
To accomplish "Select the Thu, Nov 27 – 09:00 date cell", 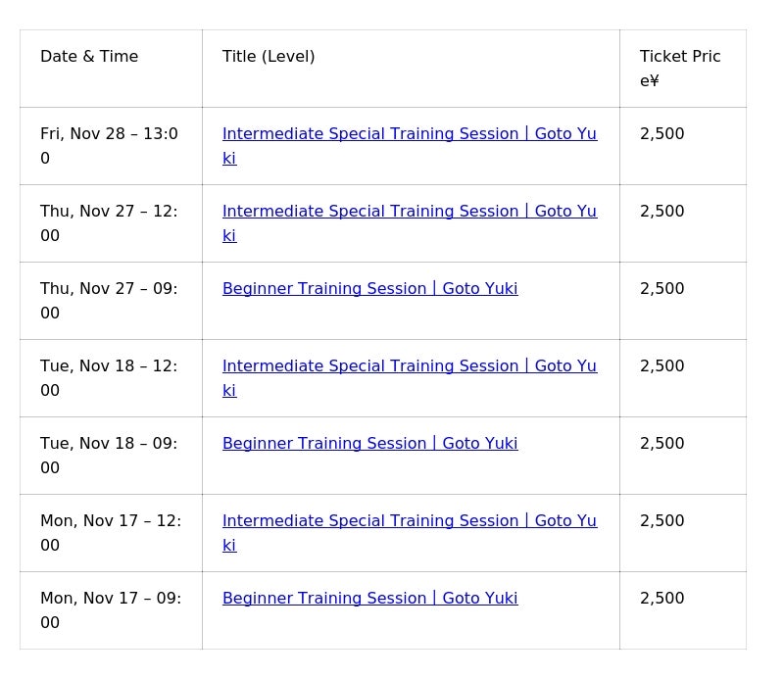I will [x=109, y=301].
